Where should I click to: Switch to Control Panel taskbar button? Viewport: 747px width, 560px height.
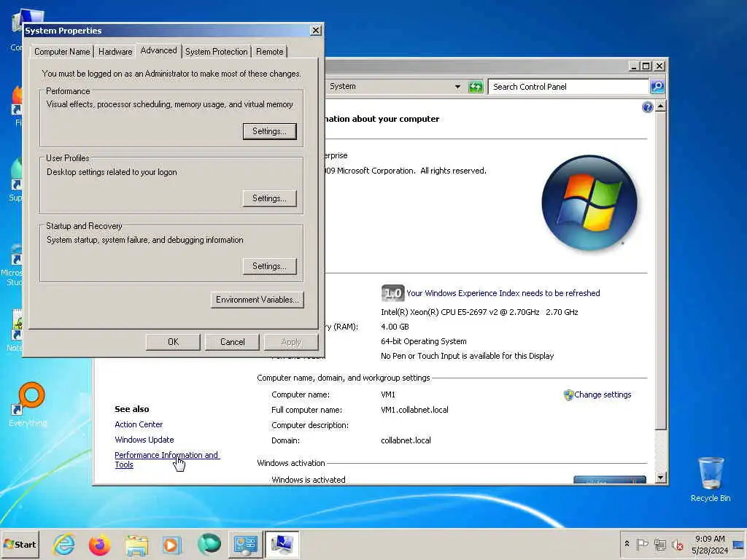[245, 545]
